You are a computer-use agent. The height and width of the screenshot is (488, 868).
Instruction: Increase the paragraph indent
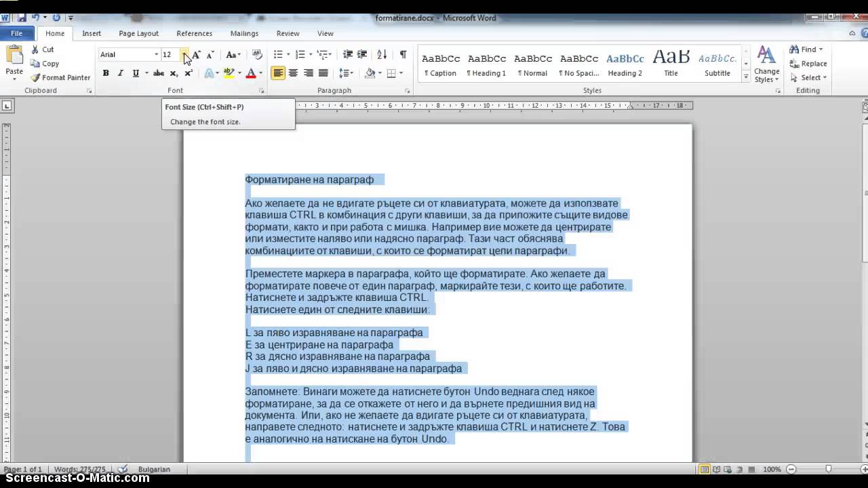pos(362,54)
